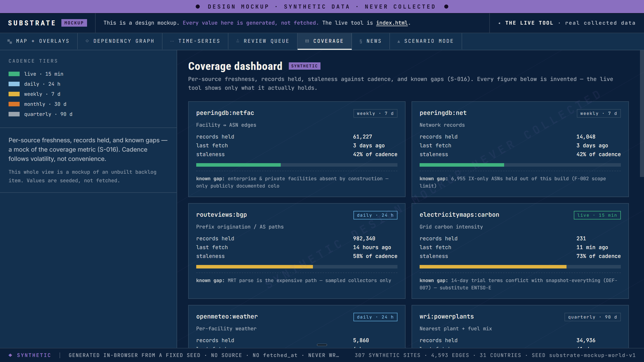Click the openmeteo:weather card title
Viewport: 644px width, 362px height.
click(x=227, y=317)
